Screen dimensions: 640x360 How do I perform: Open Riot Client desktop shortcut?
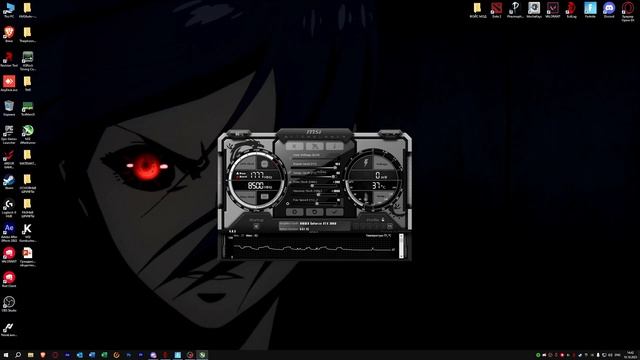coord(9,279)
